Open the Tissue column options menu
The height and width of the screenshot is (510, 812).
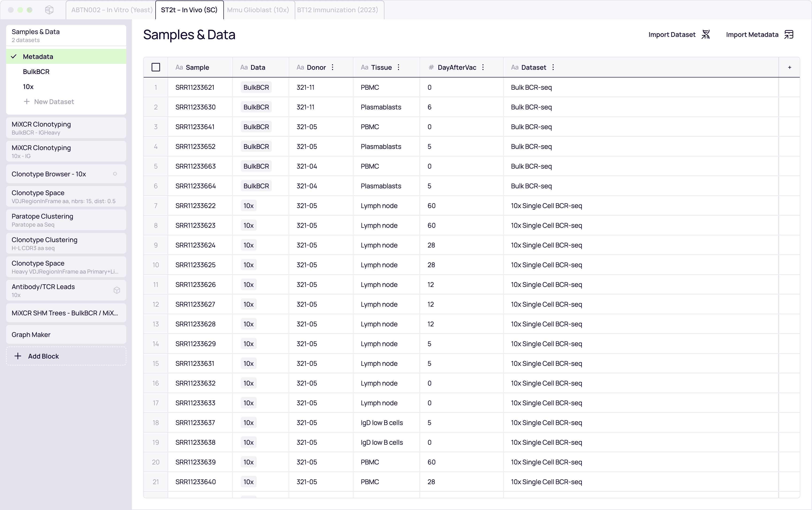click(398, 67)
